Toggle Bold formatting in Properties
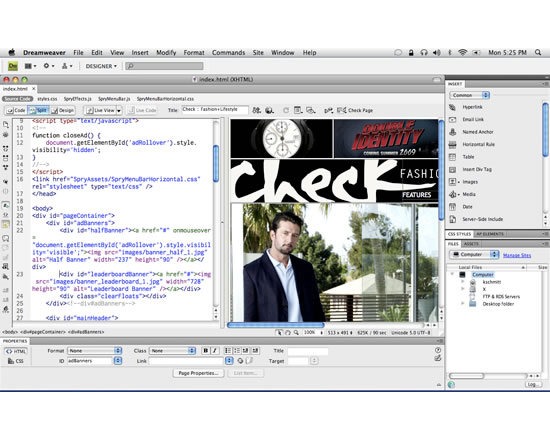Image resolution: width=550 pixels, height=440 pixels. pyautogui.click(x=206, y=351)
